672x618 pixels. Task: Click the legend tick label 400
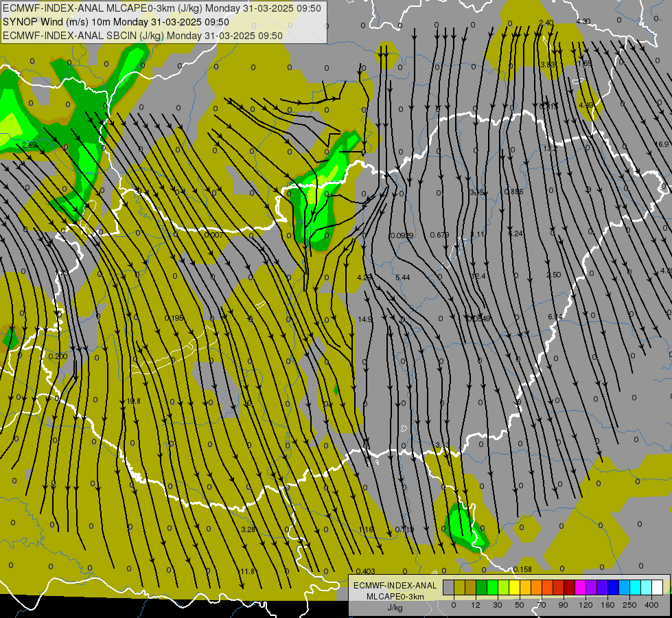[x=651, y=605]
